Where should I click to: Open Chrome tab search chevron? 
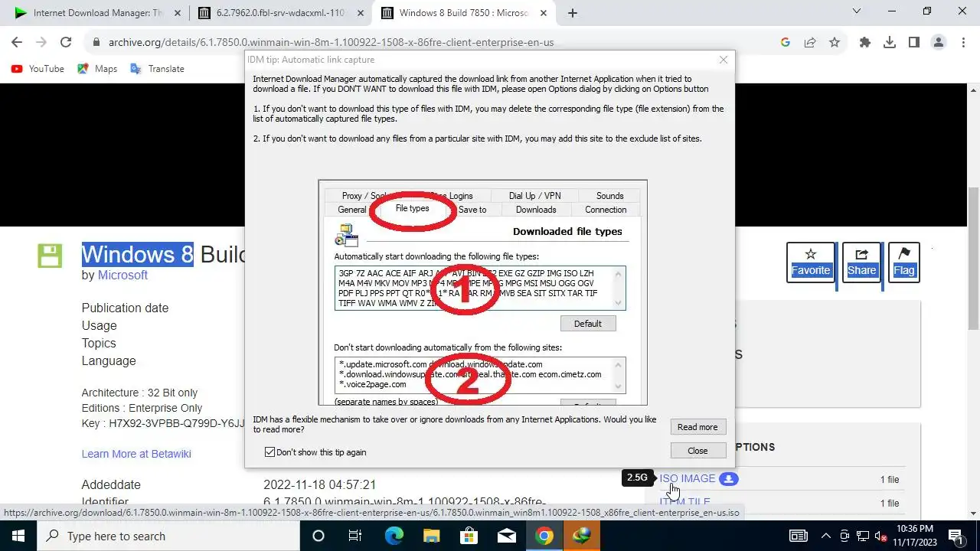pos(856,11)
